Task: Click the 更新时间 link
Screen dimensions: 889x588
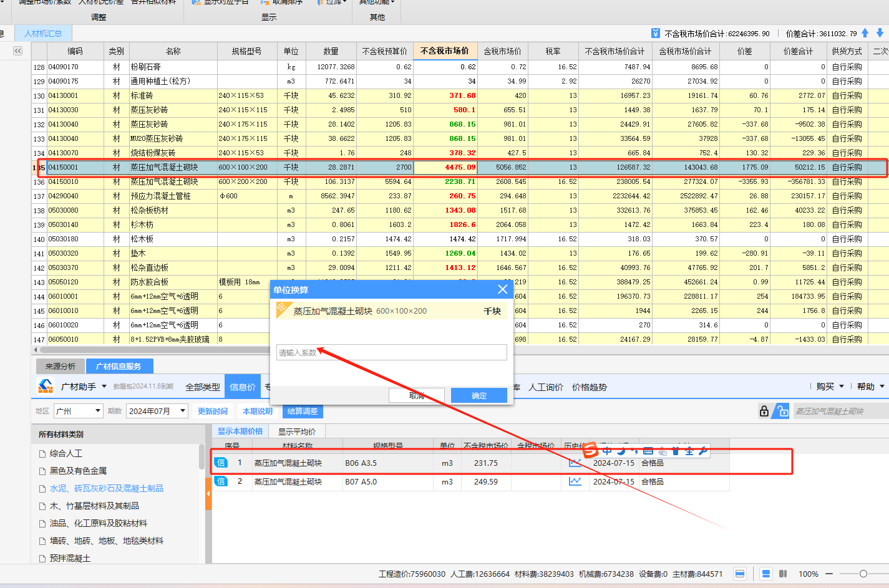Action: coord(213,411)
